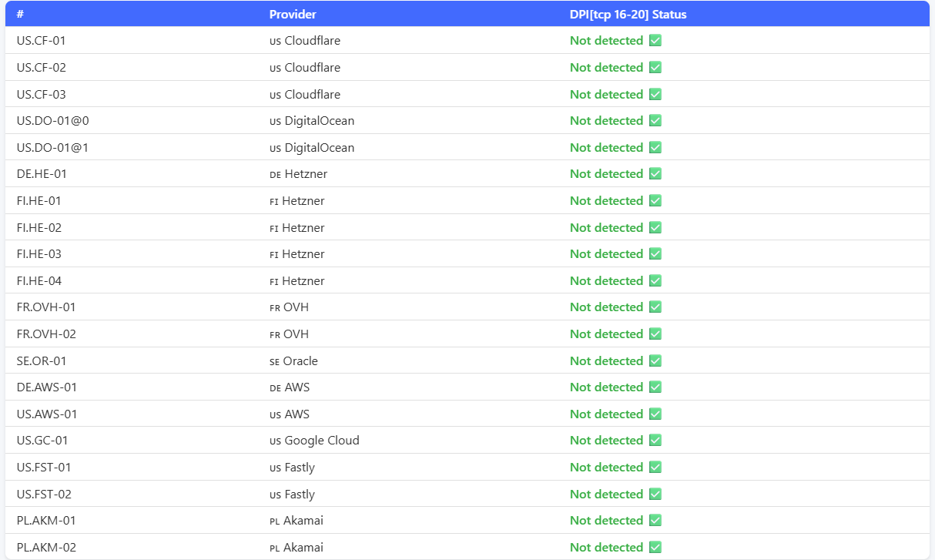Click the green checkmark in US.CF-02 row
Image resolution: width=935 pixels, height=560 pixels.
point(655,68)
